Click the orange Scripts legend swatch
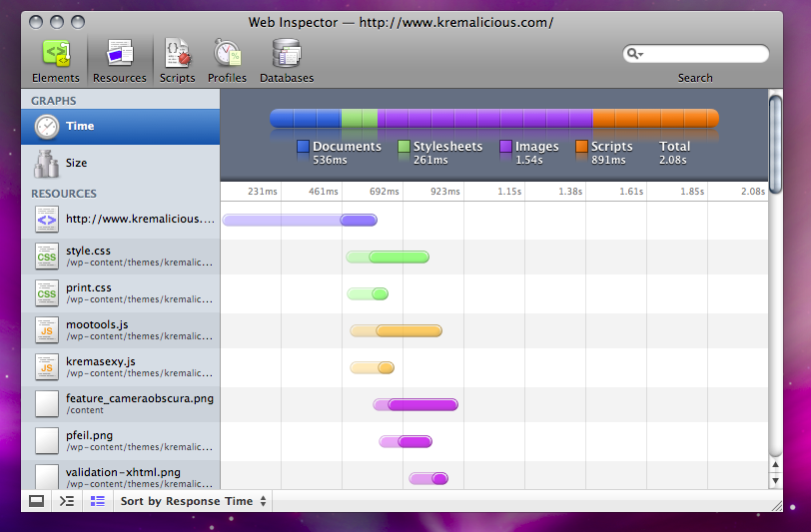This screenshot has width=811, height=532. click(x=582, y=147)
